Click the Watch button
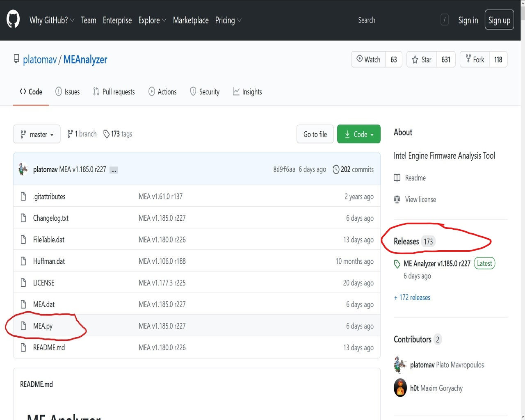 point(368,59)
